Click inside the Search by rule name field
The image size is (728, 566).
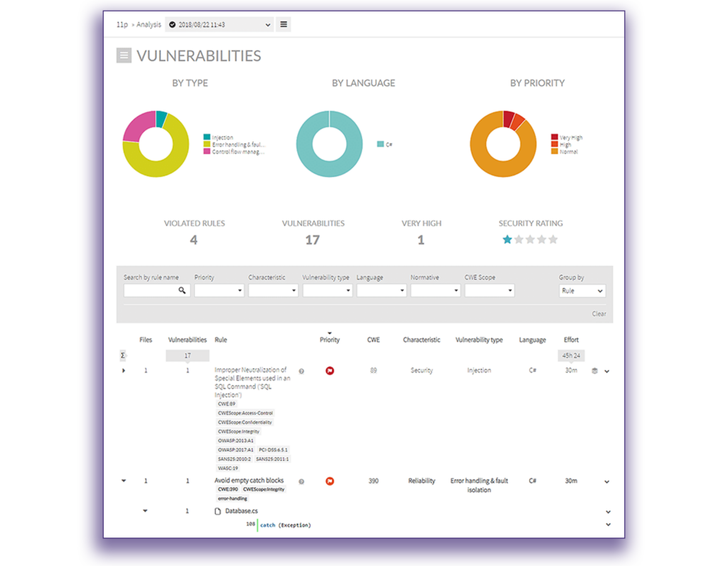click(x=151, y=290)
